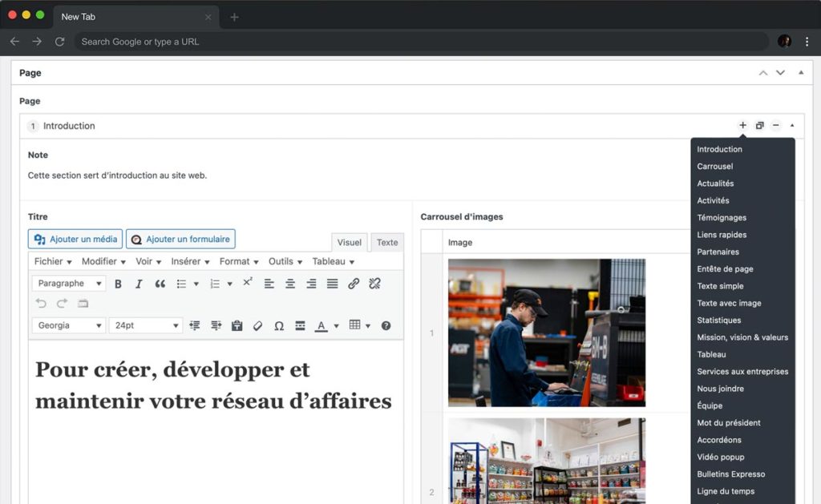Insert a special character with Omega icon
Viewport: 821px width, 504px height.
pos(279,325)
